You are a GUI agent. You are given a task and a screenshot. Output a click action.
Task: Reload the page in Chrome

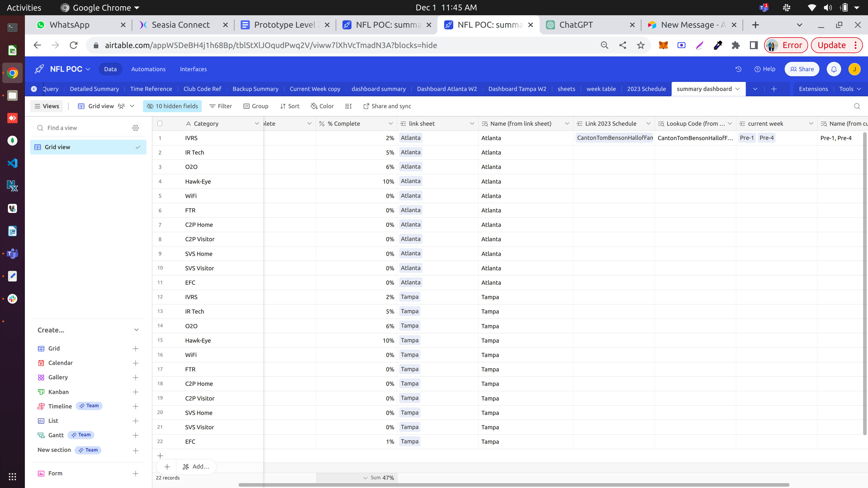click(x=73, y=45)
